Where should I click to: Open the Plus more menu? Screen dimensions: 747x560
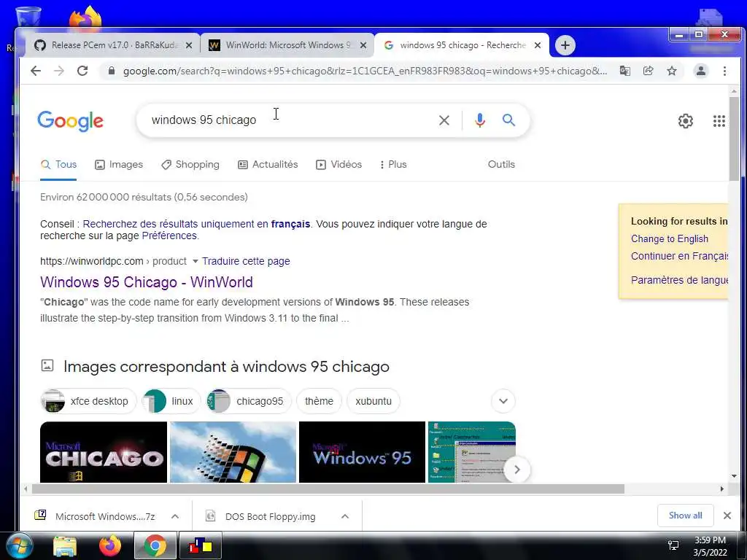coord(393,165)
